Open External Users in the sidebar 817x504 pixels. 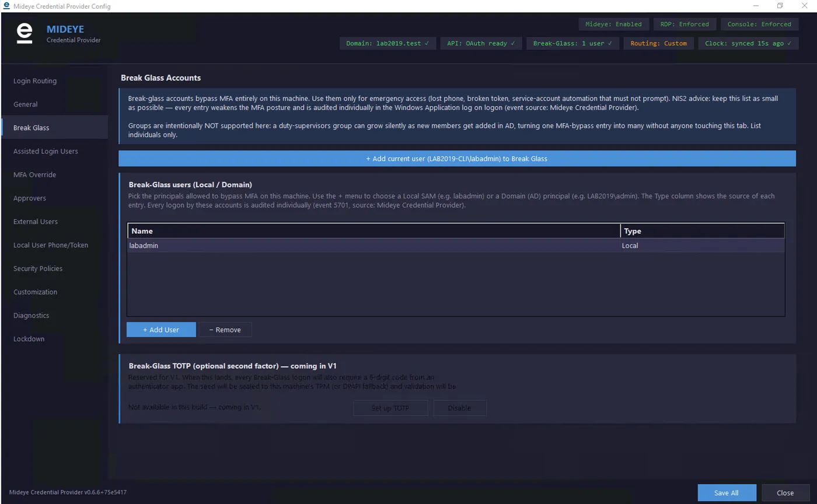click(x=54, y=221)
